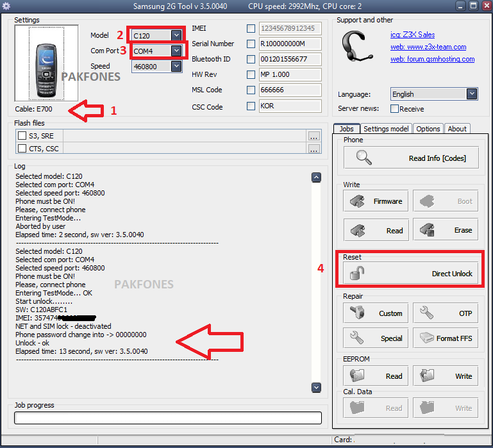
Task: Enable the IMEI checkbox
Action: pos(251,29)
